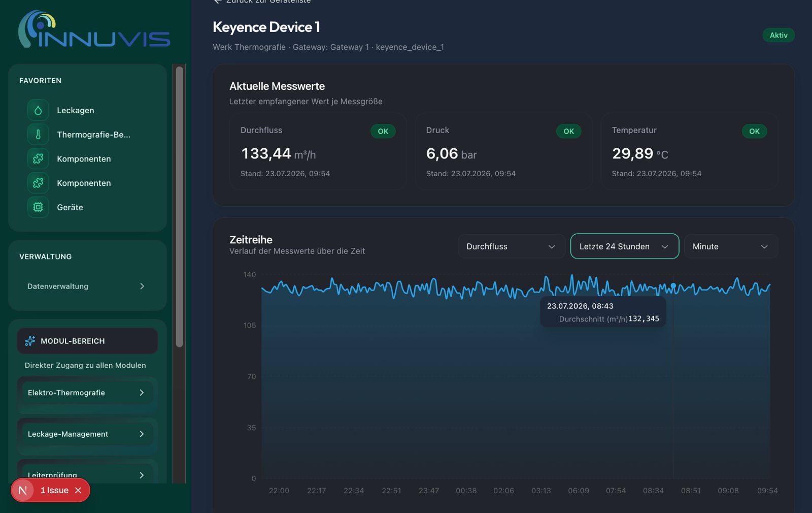Viewport: 812px width, 513px height.
Task: Click the Datenverwaltung chevron arrow
Action: click(142, 286)
